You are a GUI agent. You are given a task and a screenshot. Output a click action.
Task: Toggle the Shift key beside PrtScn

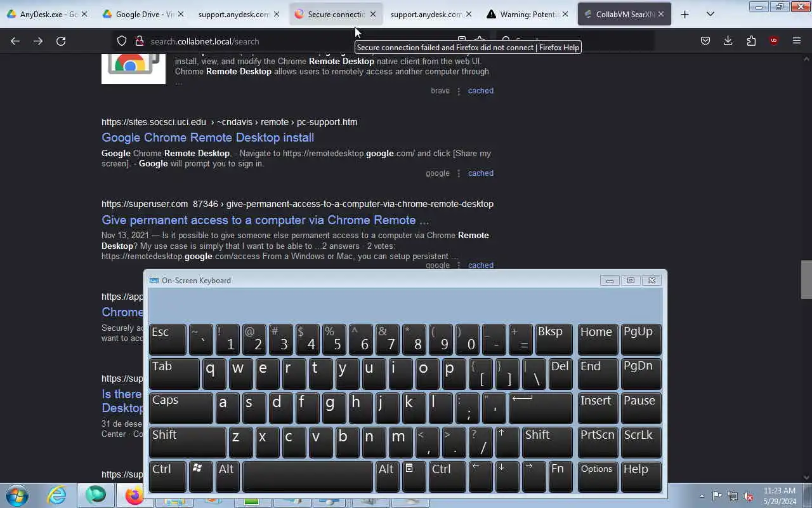coord(547,442)
